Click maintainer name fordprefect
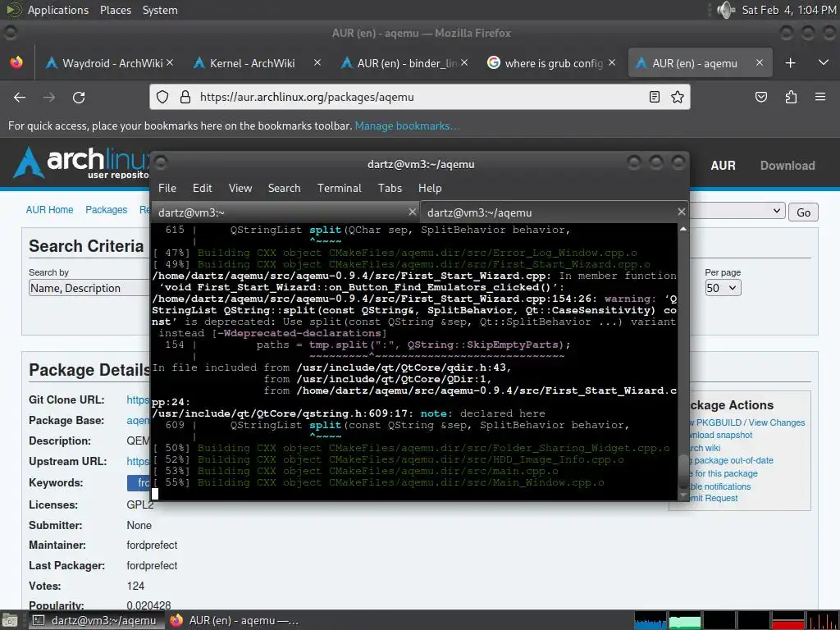840x630 pixels. (x=152, y=545)
